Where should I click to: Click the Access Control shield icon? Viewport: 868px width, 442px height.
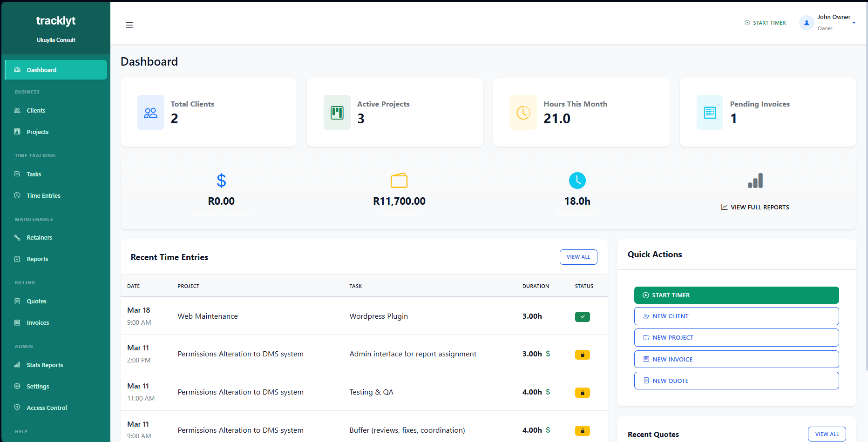coord(17,408)
